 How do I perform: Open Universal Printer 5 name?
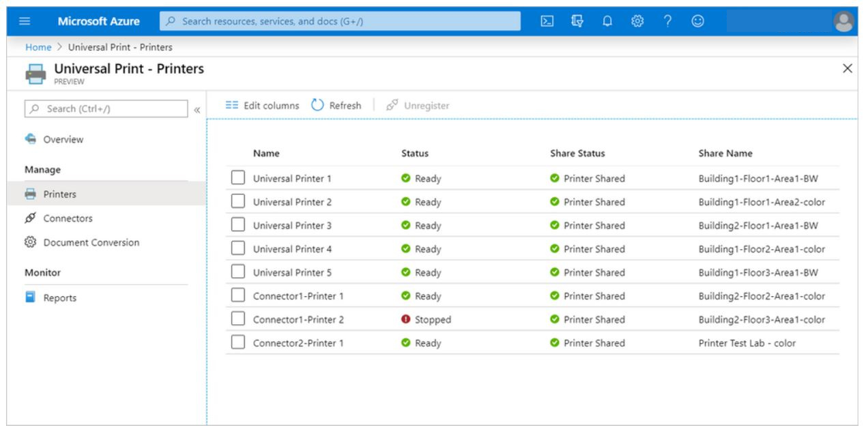point(292,272)
